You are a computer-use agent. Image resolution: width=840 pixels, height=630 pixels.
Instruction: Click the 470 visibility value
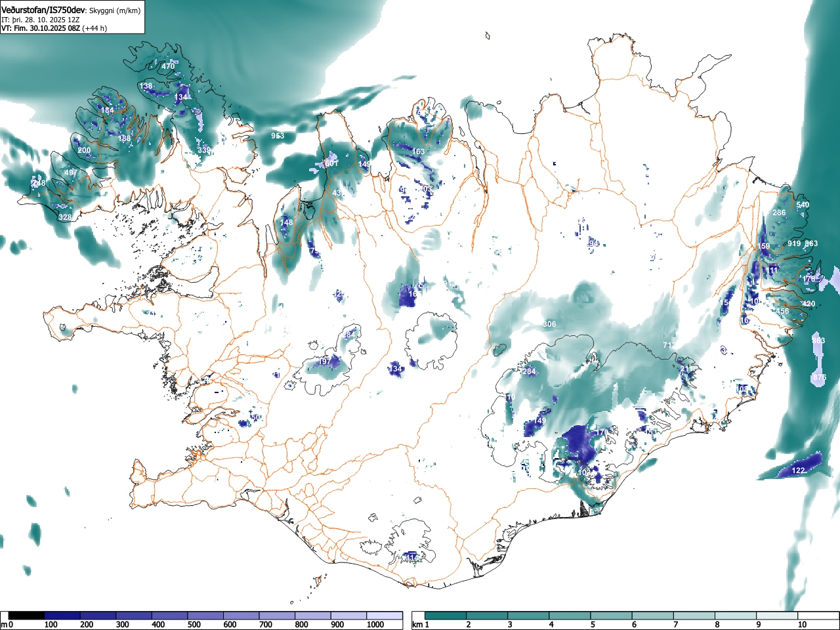[168, 66]
